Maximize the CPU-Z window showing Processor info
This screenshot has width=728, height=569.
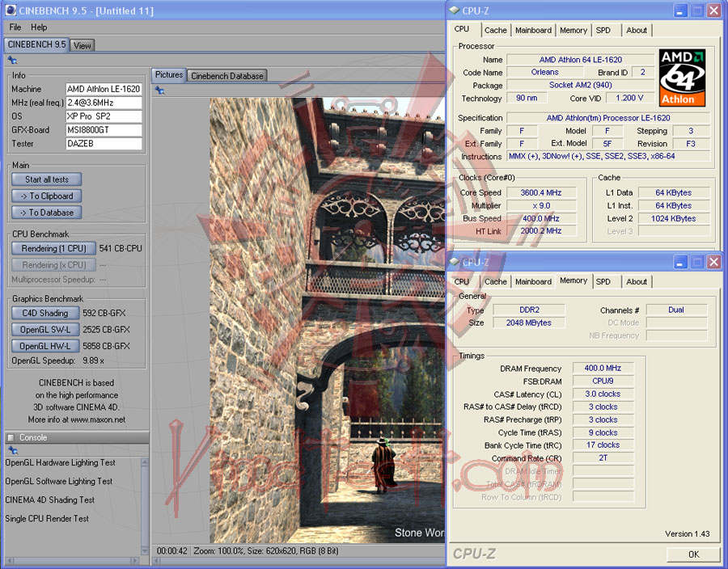pos(696,11)
